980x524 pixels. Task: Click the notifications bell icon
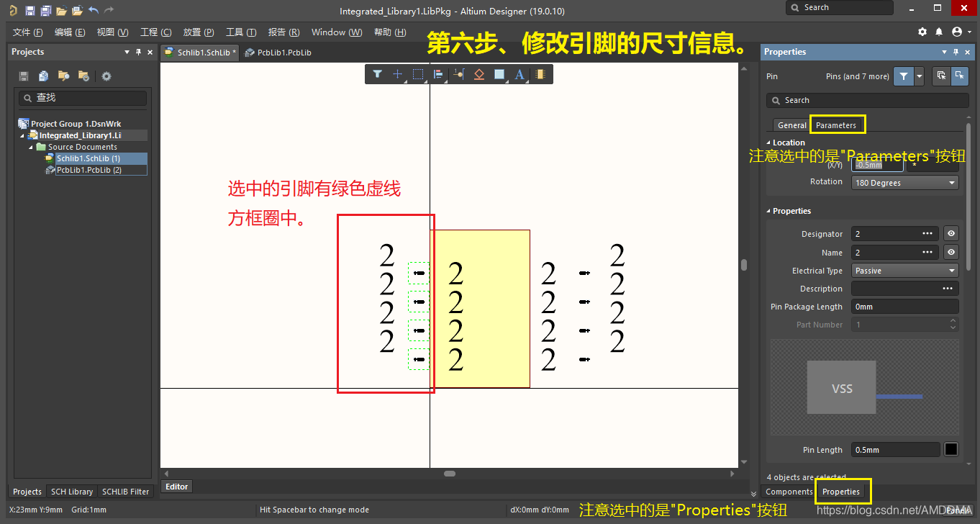coord(939,32)
